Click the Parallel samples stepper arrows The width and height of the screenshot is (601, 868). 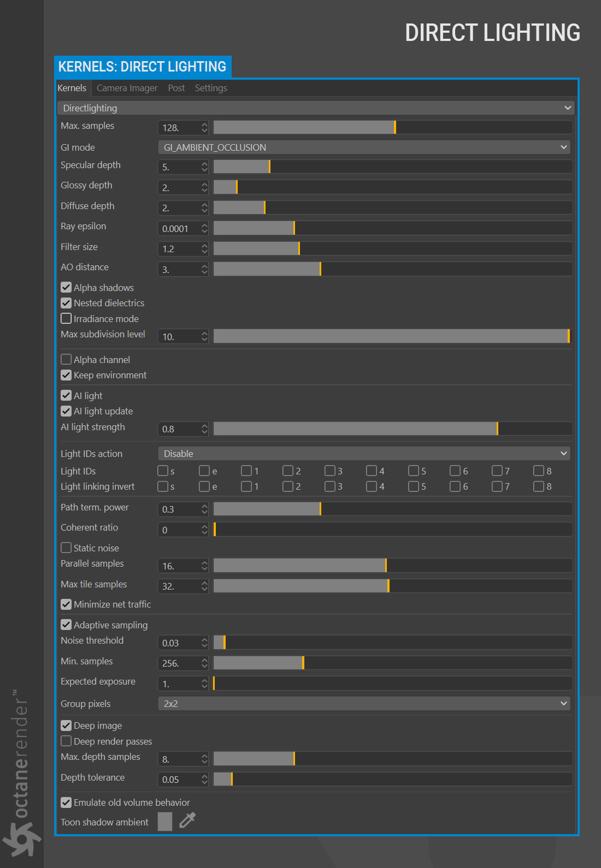(204, 566)
